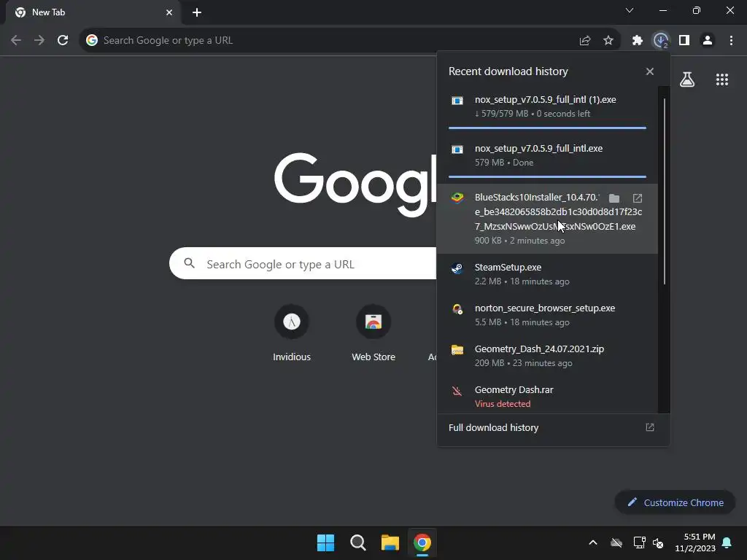
Task: Click the Norton browser setup file icon
Action: [x=457, y=309]
